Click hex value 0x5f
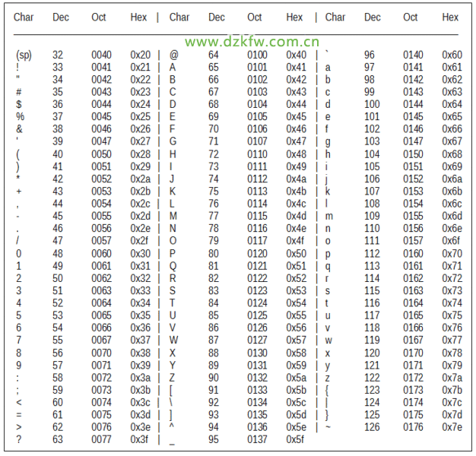Viewport: 476px width, 456px height. click(x=296, y=439)
